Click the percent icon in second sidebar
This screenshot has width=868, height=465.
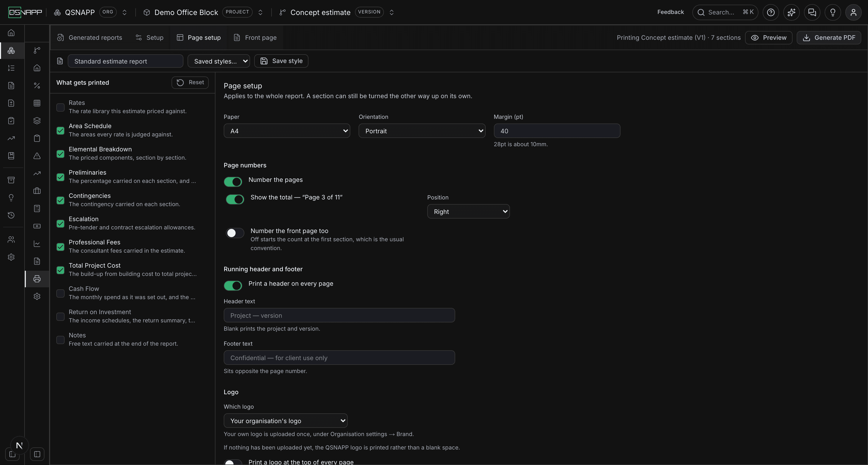[x=37, y=86]
